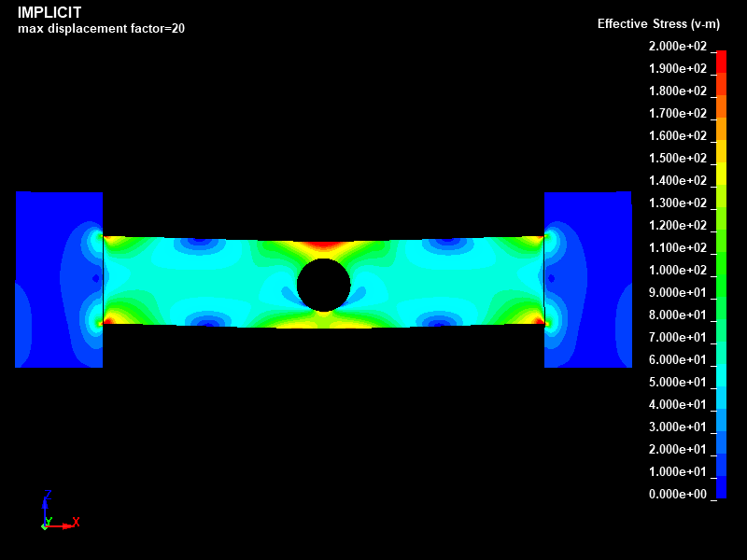Click the Effective Stress (v-m) legend title
The height and width of the screenshot is (560, 747).
(656, 23)
